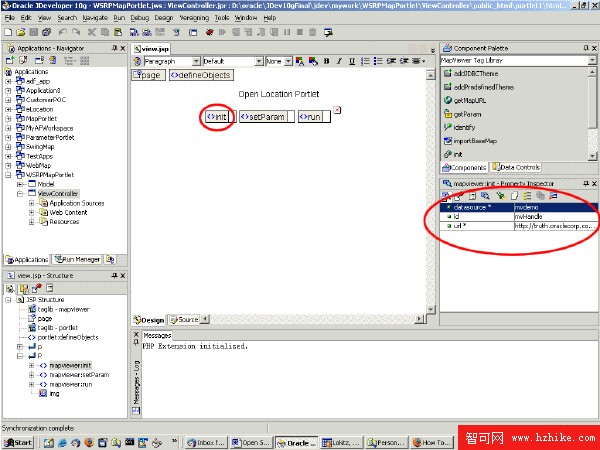Switch to Inbox taskbar window
600x450 pixels.
click(206, 443)
